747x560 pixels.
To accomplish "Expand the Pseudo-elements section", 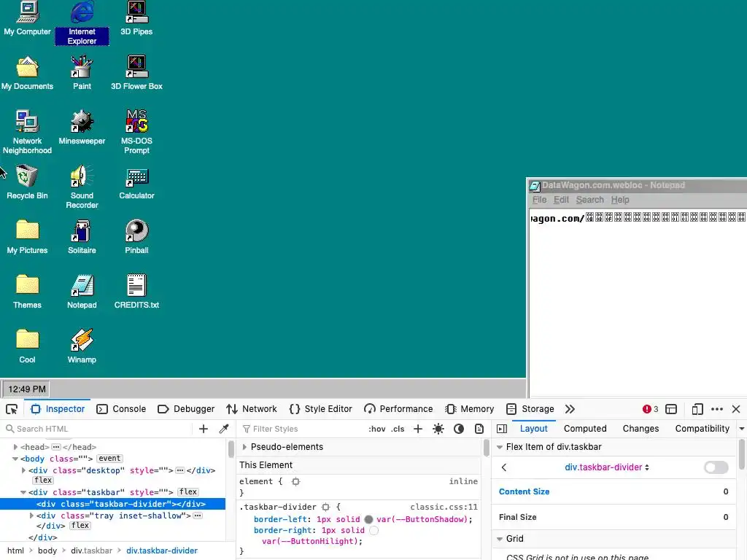I will [244, 447].
